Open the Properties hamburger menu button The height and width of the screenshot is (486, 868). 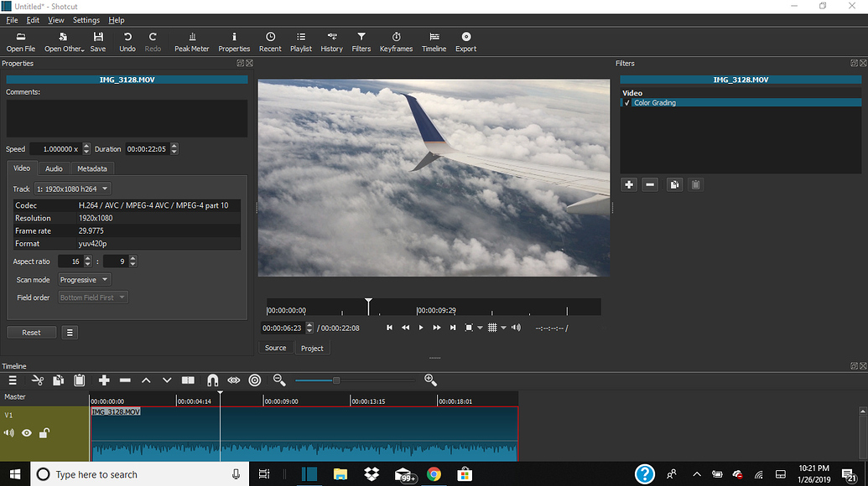click(x=70, y=333)
